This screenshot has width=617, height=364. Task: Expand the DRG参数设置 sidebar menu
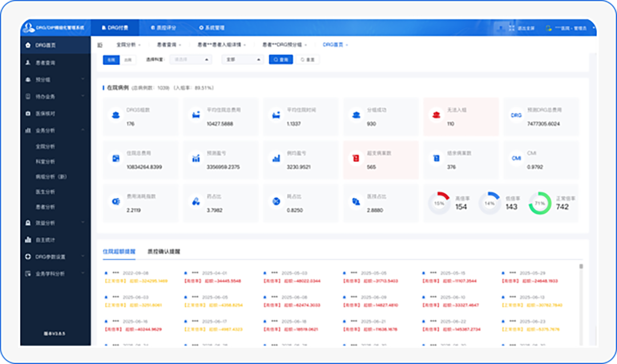[x=82, y=257]
